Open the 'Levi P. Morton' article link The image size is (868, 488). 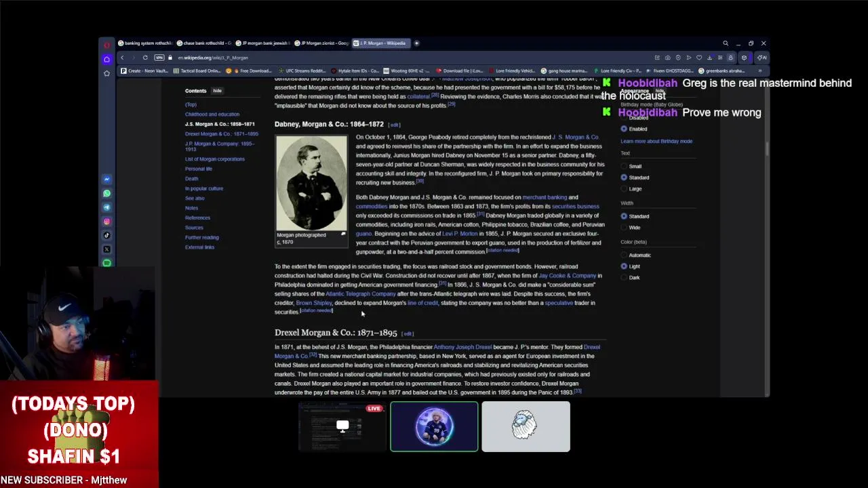(460, 234)
